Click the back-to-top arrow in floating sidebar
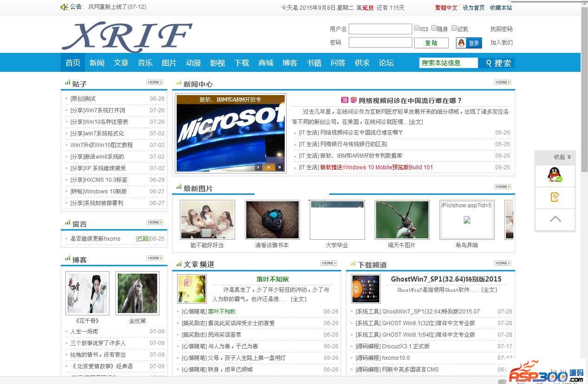Screen dimensions: 588x384 pyautogui.click(x=555, y=219)
